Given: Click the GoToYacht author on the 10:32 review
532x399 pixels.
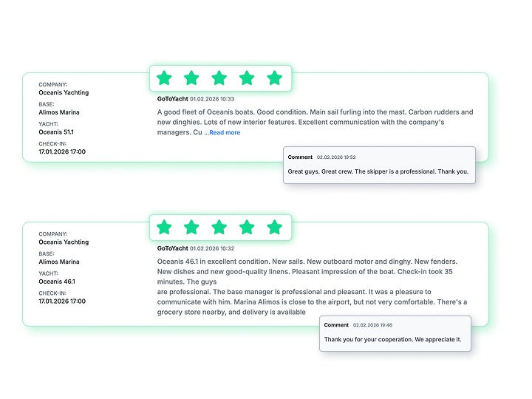Looking at the screenshot, I should pos(172,248).
